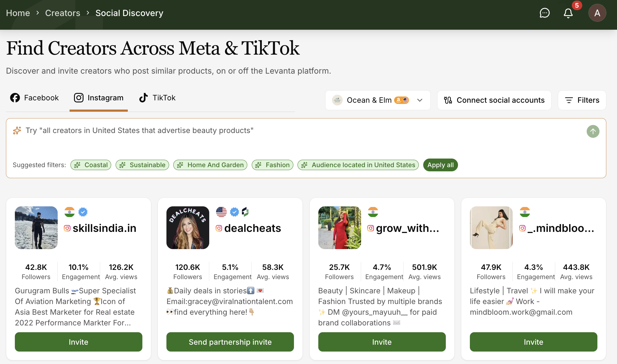Click Send partnership invite for dealcheats
The width and height of the screenshot is (617, 364).
230,342
